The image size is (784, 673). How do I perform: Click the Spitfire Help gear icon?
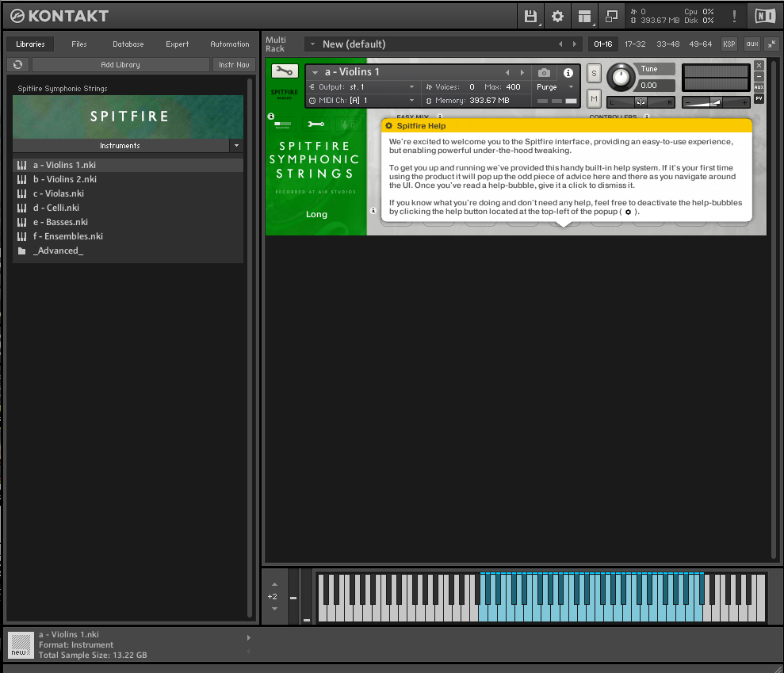pos(389,125)
